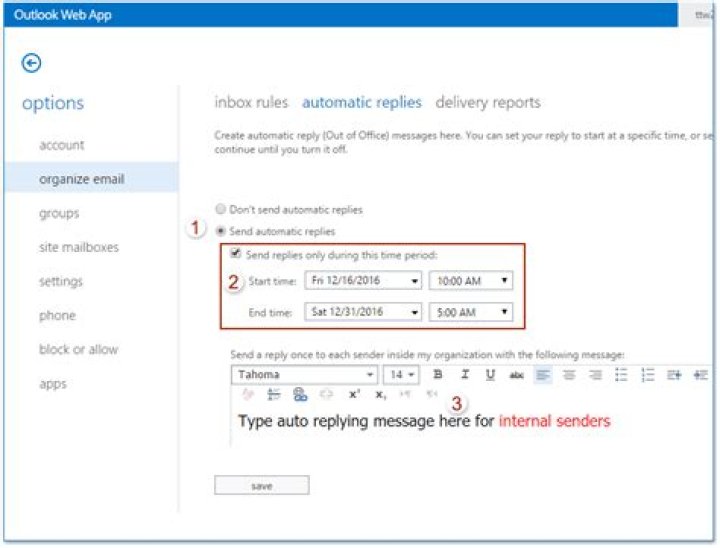Viewport: 720px width, 548px height.
Task: Insert a bulleted list
Action: pyautogui.click(x=621, y=375)
